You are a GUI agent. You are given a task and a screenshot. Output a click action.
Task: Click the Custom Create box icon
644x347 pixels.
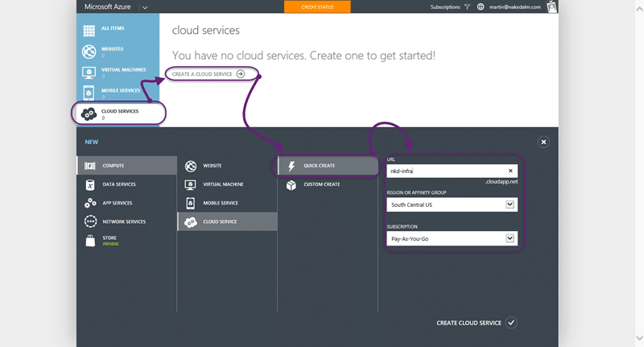coord(291,185)
